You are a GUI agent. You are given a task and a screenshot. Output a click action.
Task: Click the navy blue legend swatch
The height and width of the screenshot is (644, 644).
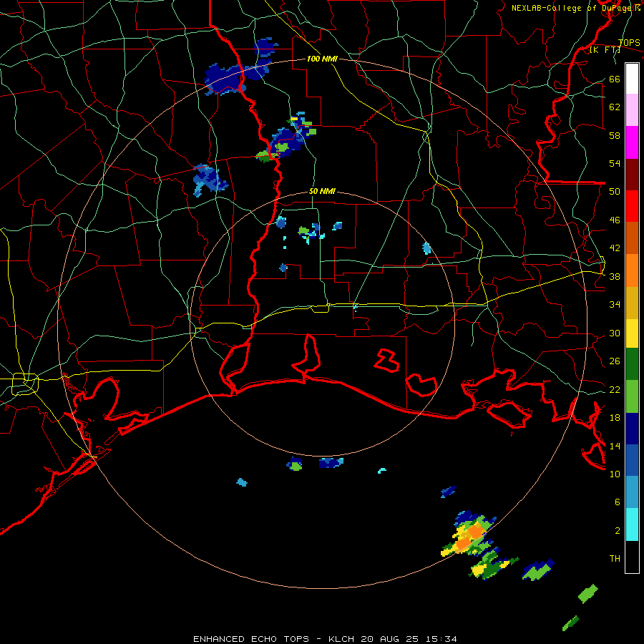pos(632,429)
